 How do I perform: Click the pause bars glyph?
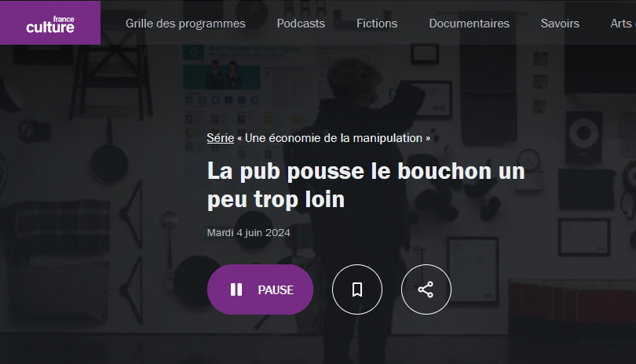coord(236,289)
